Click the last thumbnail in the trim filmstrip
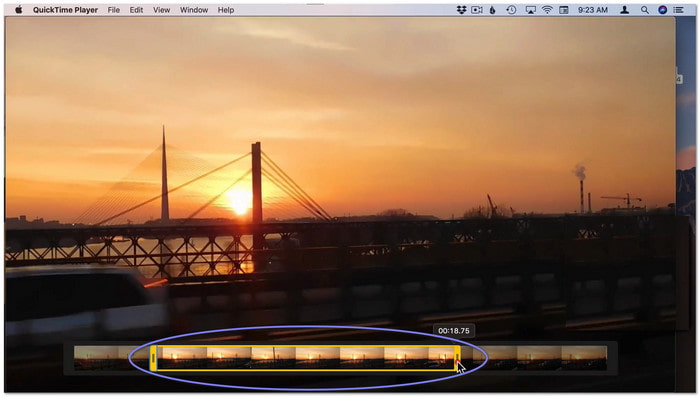Screen dimensions: 700x397 pos(584,358)
